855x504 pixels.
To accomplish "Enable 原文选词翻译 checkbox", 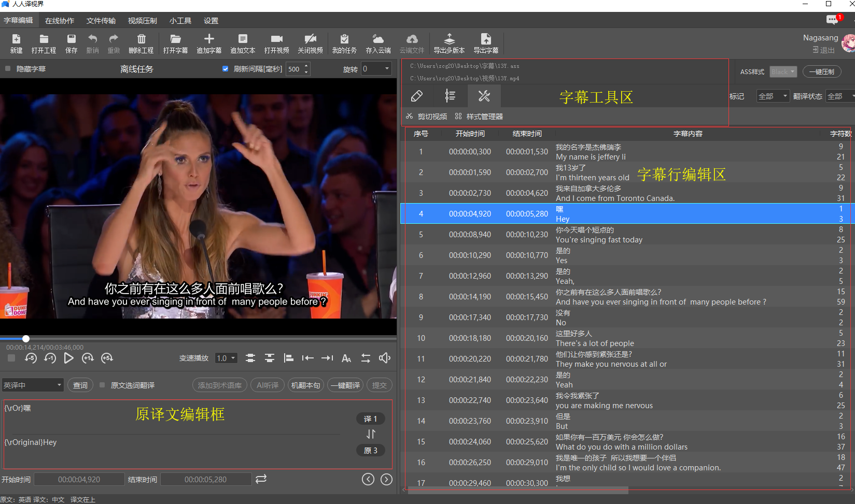I will pos(102,385).
